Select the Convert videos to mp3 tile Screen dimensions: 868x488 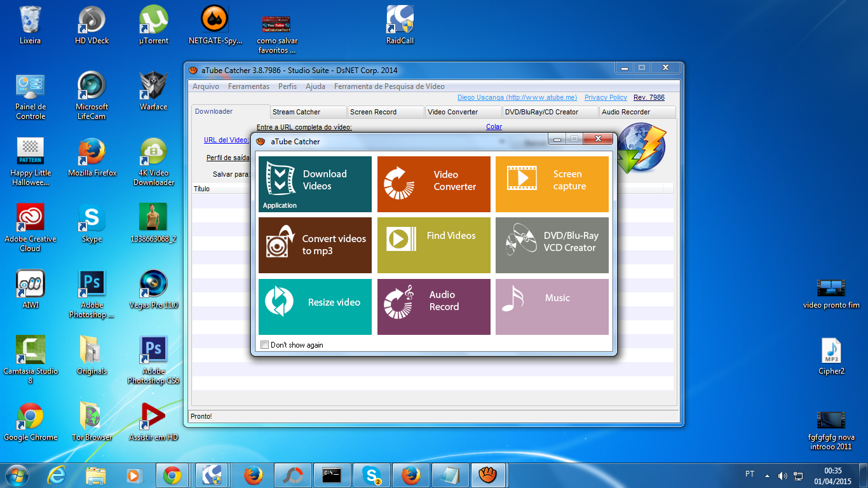315,245
